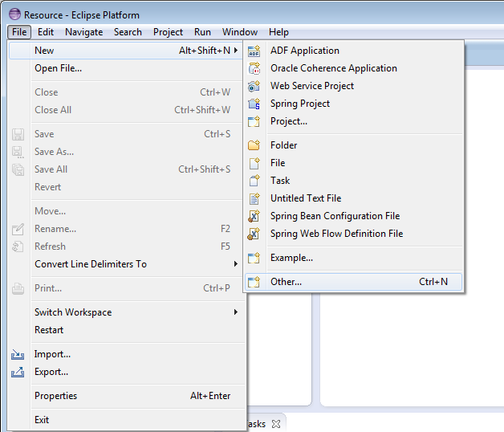Choose Other... from the New submenu
Screen dimensions: 504x432
coord(287,282)
